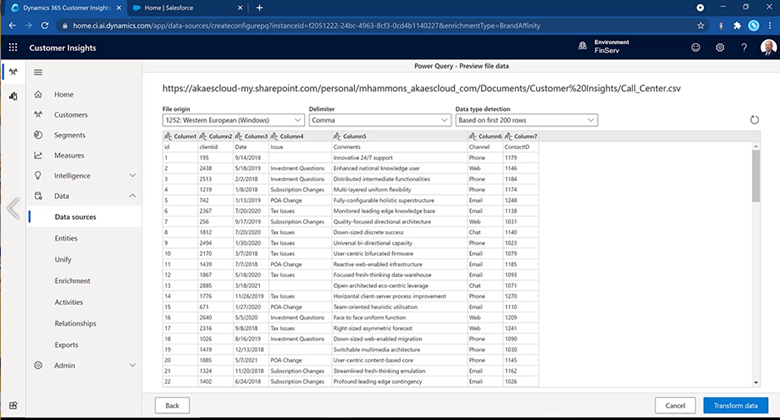Click the Measures chart icon
The height and width of the screenshot is (420, 780).
(38, 155)
